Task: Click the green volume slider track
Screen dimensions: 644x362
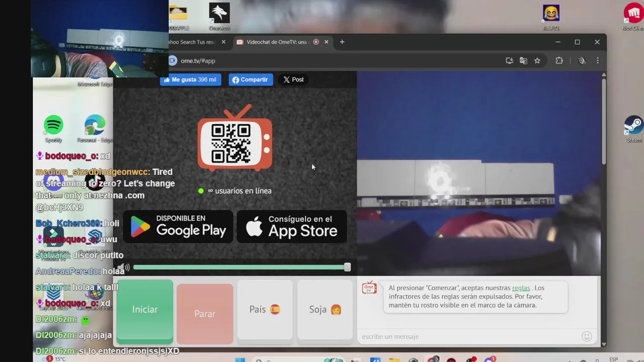Action: 239,267
